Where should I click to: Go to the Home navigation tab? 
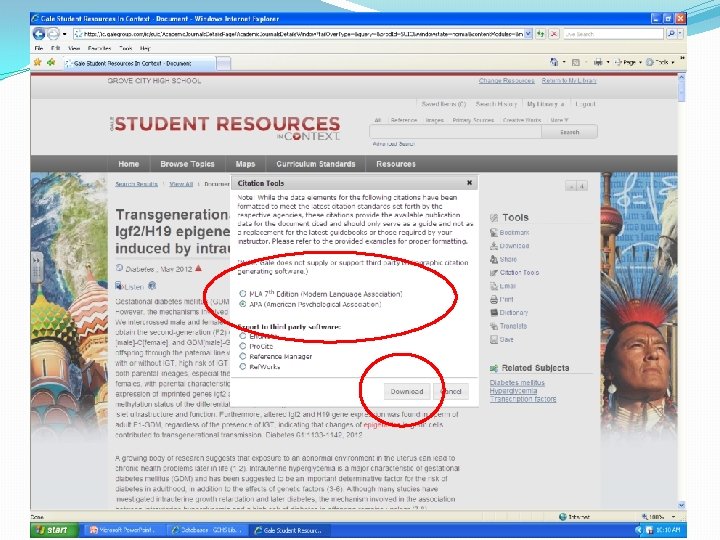129,164
